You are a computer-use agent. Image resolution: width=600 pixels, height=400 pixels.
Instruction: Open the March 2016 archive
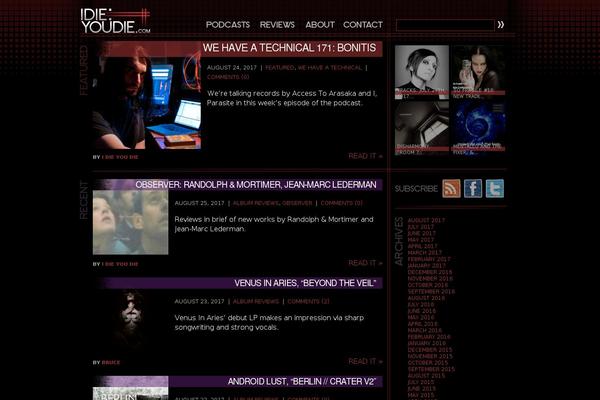(x=425, y=331)
